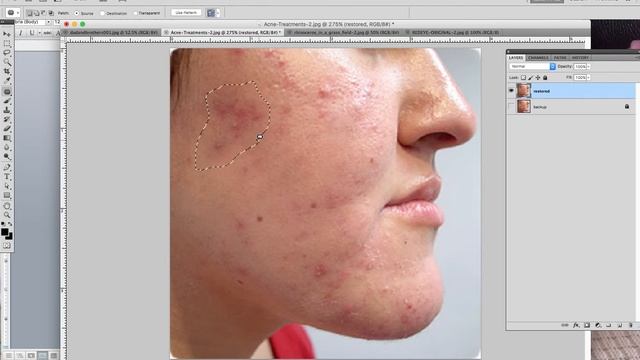Screen dimensions: 640x360
Task: Open the foreground color swatch
Action: [x=4, y=231]
